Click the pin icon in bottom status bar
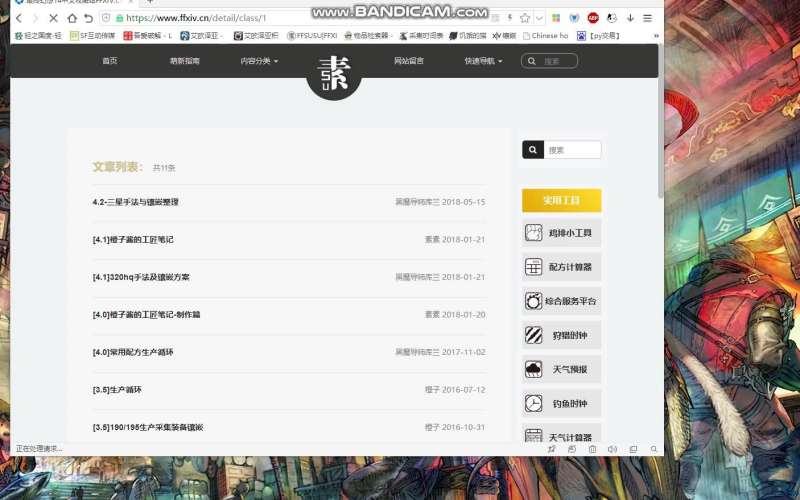The height and width of the screenshot is (500, 800). [x=552, y=449]
